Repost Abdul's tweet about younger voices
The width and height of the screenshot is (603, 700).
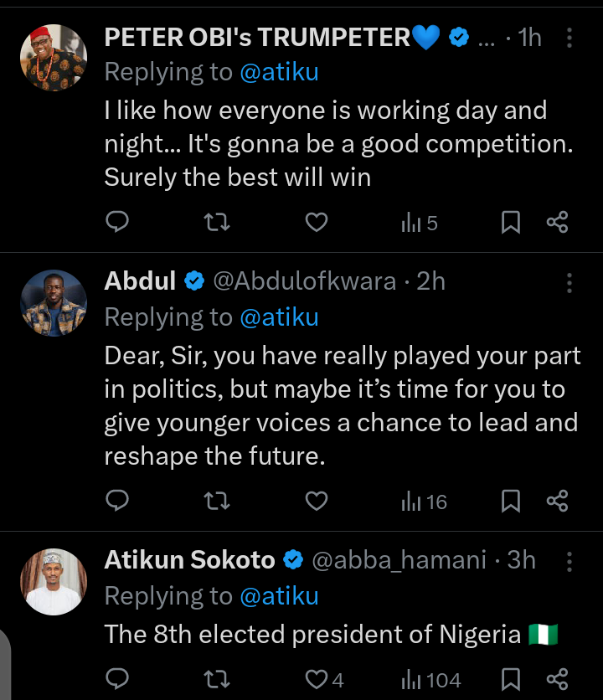point(217,501)
